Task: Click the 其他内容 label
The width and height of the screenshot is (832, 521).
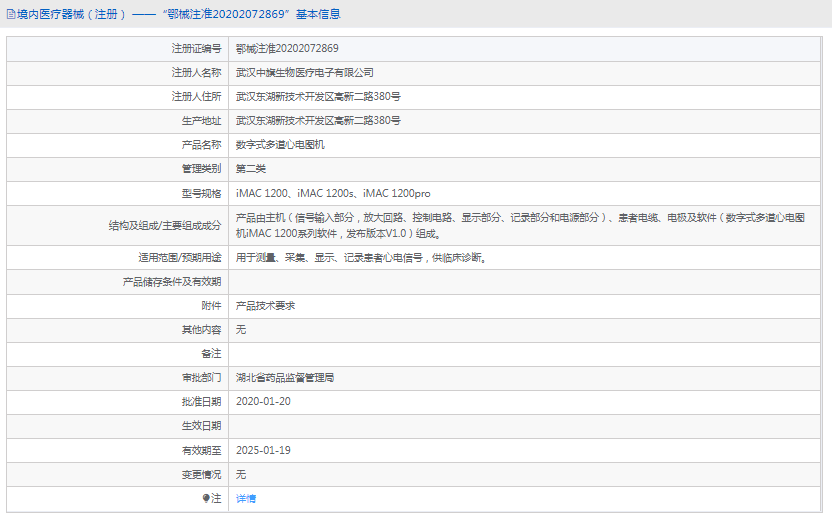Action: coord(201,330)
